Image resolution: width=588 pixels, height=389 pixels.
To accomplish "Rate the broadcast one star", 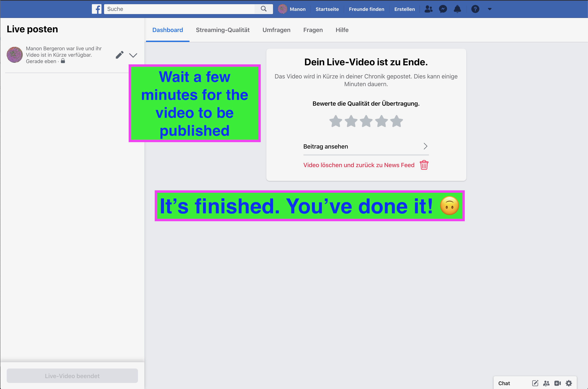I will tap(336, 121).
